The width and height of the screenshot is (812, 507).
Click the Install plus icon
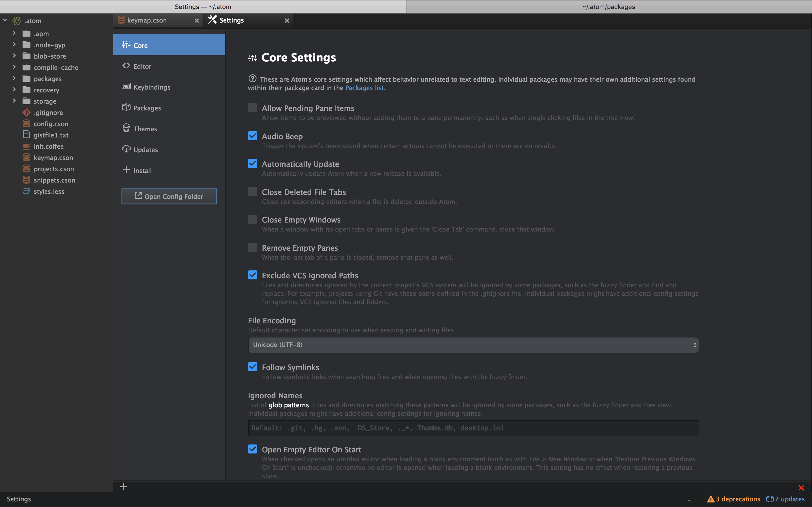[x=126, y=170]
